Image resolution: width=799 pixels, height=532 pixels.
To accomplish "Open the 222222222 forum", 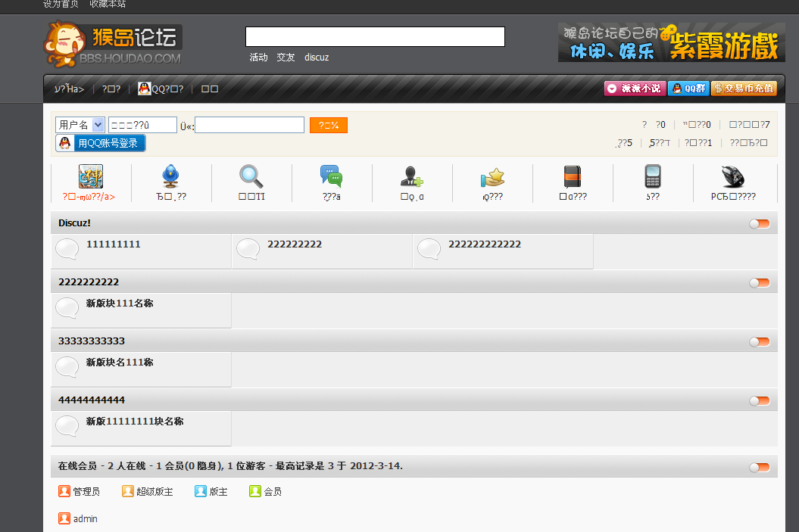I will coord(295,244).
